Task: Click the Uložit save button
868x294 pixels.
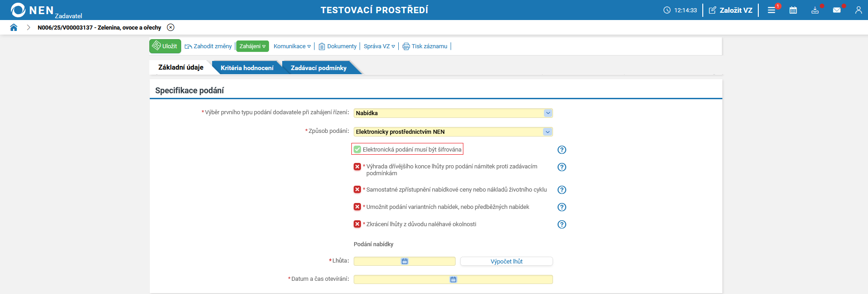Action: click(165, 46)
